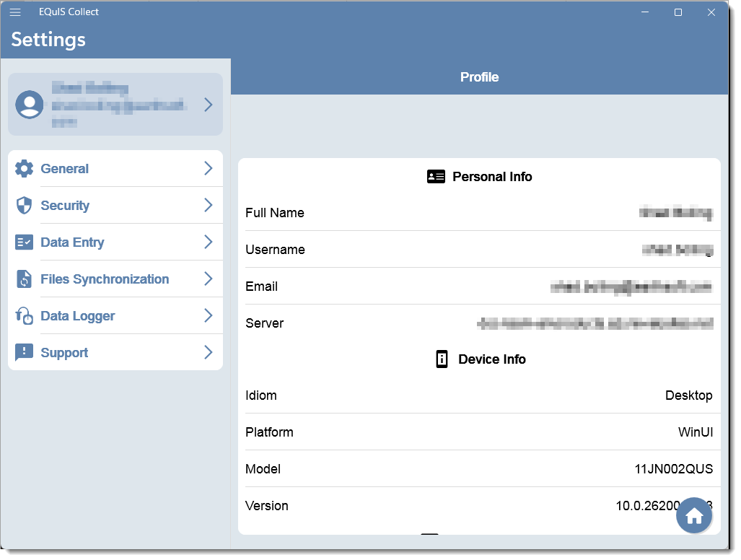Click the Settings page title

[x=48, y=40]
